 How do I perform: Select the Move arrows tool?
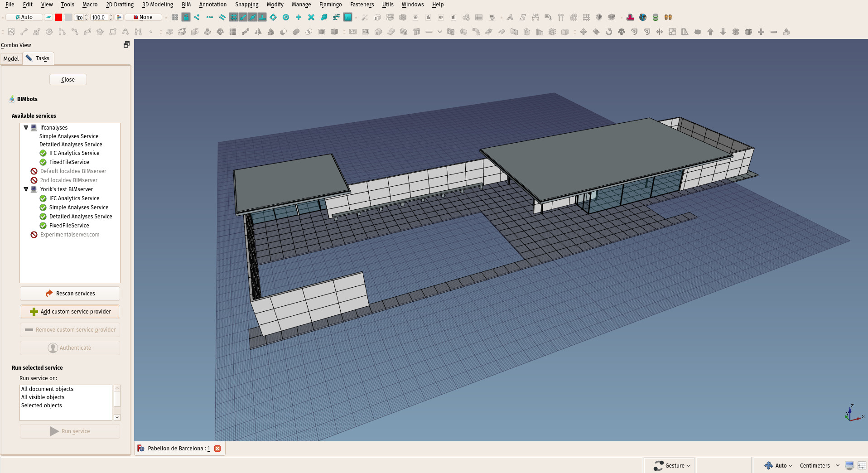point(583,32)
